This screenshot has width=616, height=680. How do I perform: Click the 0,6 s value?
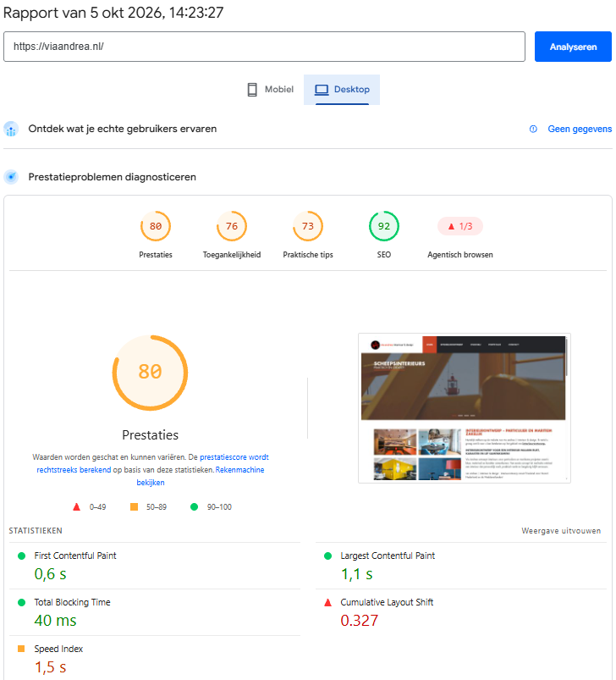(50, 574)
